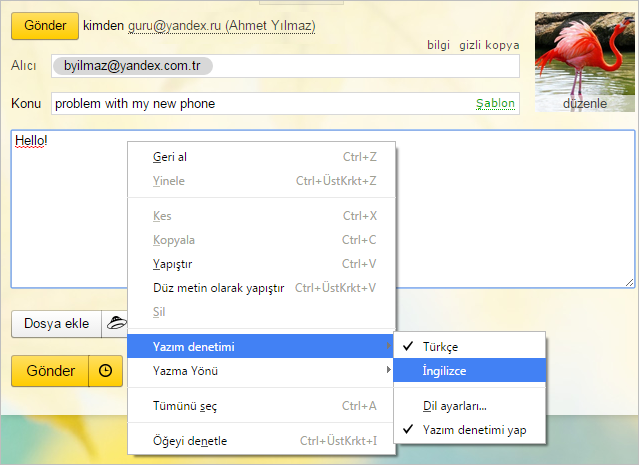Image resolution: width=639 pixels, height=465 pixels.
Task: Choose Kopyala from the context menu
Action: pos(261,240)
